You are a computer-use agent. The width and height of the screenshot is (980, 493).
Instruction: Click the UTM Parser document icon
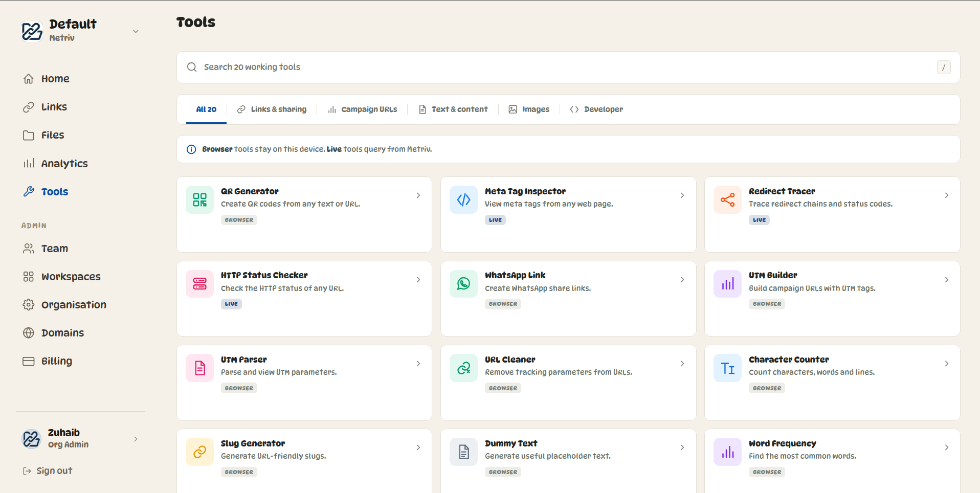point(200,368)
